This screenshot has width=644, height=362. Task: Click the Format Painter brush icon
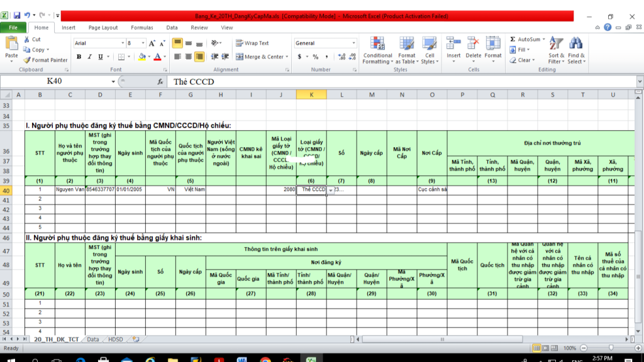tap(27, 60)
